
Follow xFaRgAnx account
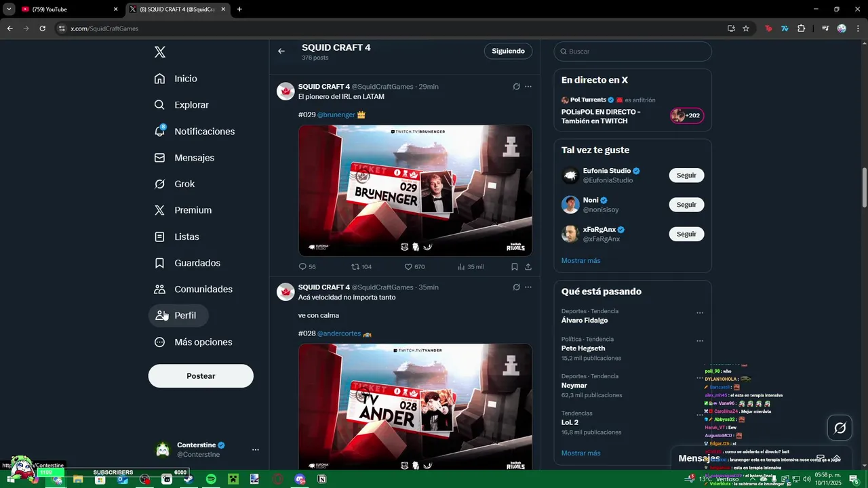coord(686,234)
